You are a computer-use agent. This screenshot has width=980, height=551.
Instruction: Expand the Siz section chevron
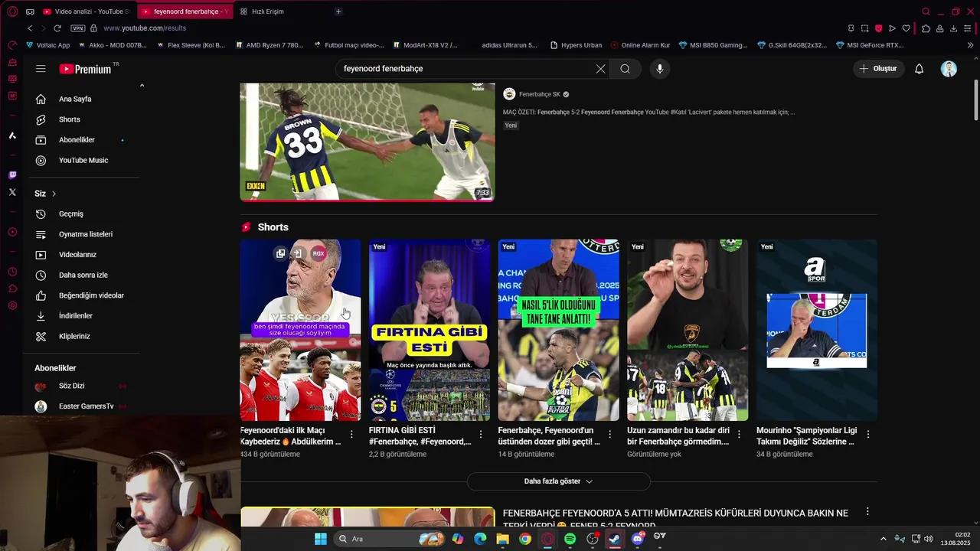(x=54, y=194)
